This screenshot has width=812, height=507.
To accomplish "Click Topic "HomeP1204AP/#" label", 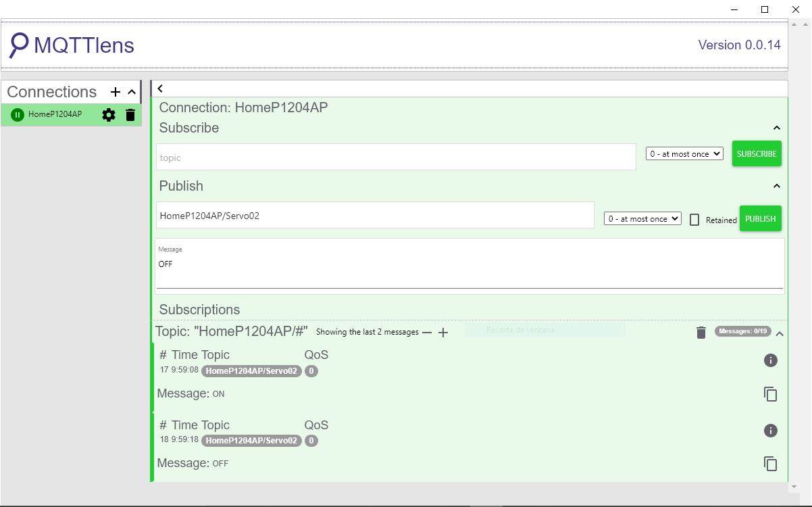I will point(232,331).
